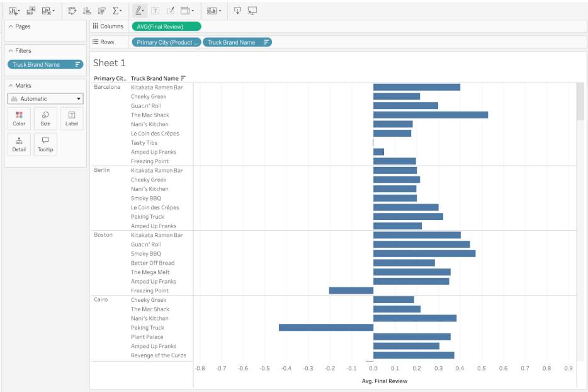This screenshot has height=392, width=588.
Task: Click the Peking Truck bar under Cairo
Action: [x=325, y=327]
